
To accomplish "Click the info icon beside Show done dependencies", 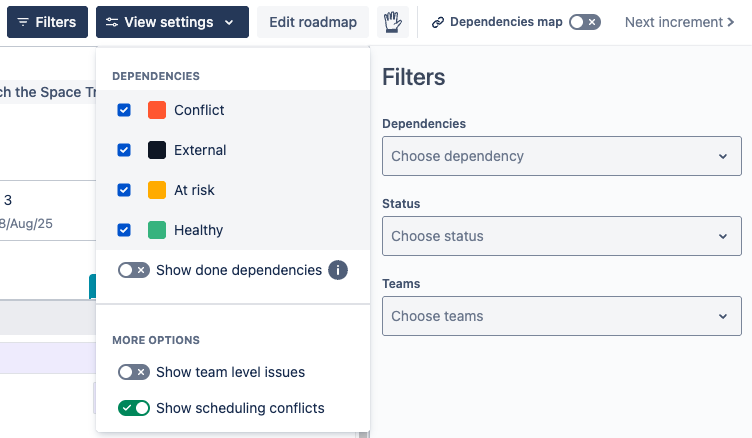I will (338, 270).
